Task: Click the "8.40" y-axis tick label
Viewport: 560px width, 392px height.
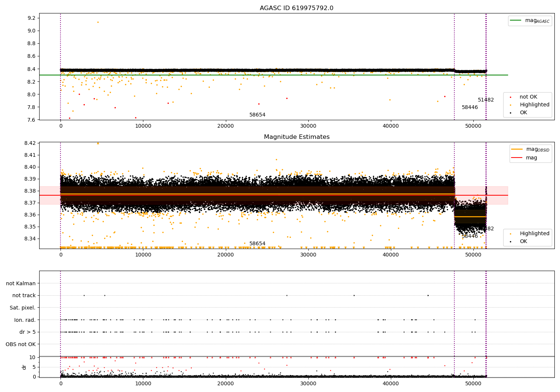Action: click(x=30, y=167)
